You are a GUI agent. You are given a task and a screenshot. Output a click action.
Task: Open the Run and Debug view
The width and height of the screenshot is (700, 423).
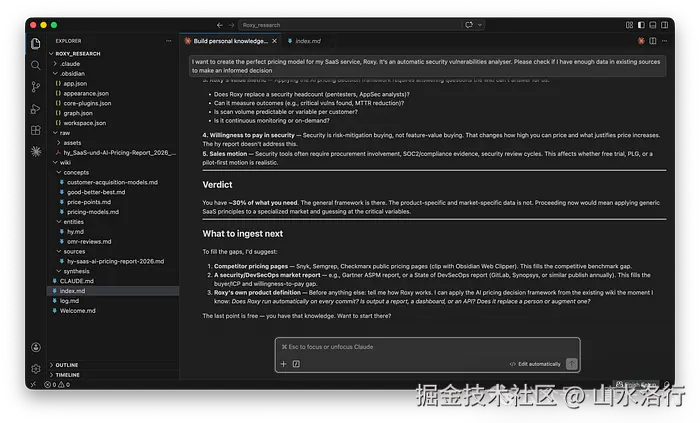point(36,109)
